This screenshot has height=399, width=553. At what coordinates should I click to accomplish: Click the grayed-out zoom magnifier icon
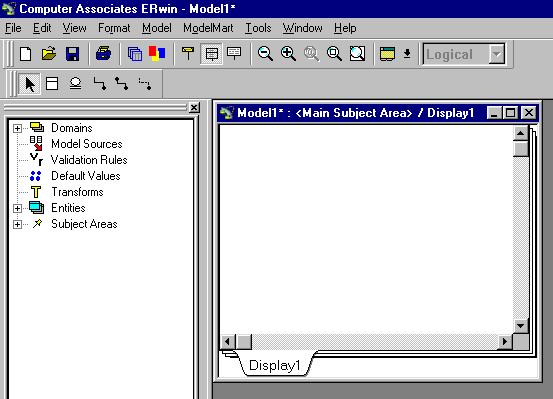click(x=311, y=54)
